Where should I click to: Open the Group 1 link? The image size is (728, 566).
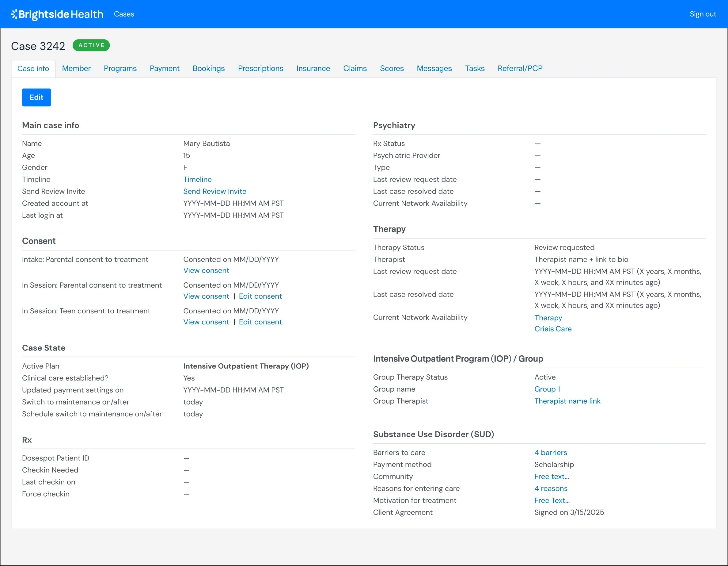click(x=547, y=389)
